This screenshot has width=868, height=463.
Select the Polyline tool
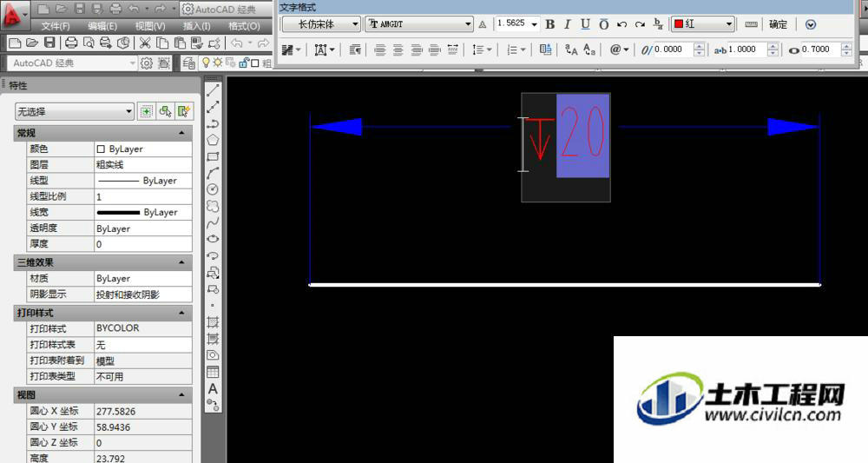[x=213, y=123]
